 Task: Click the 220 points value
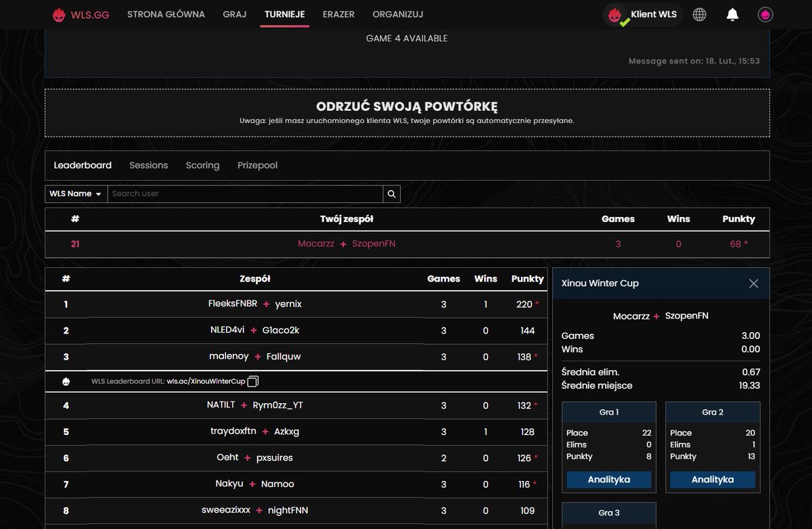(524, 304)
